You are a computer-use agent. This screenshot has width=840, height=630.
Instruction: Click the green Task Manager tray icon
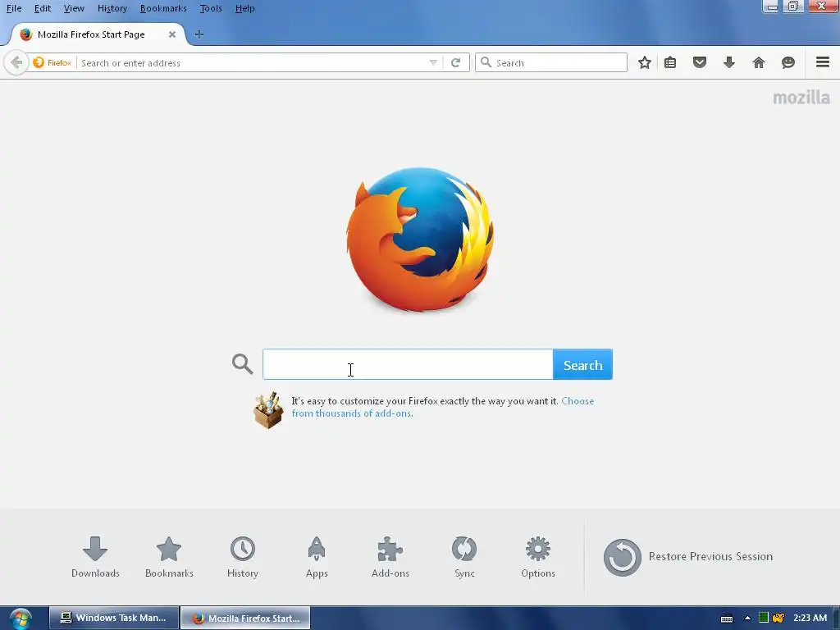click(764, 618)
